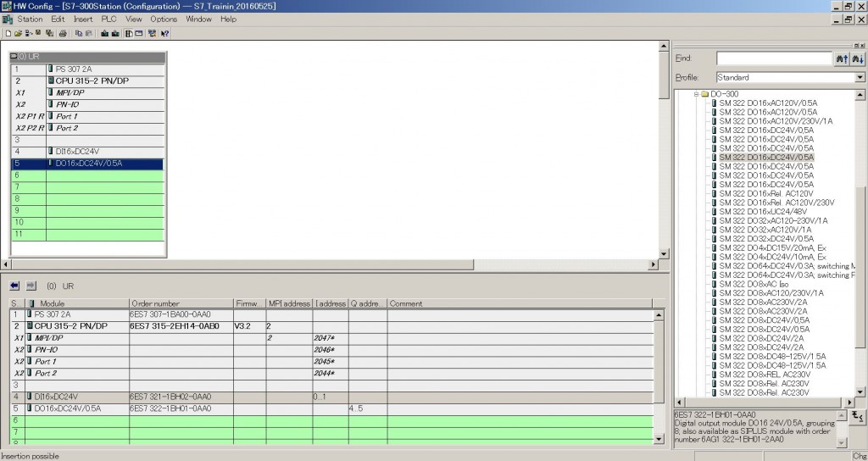Select SM 322 DO16xAC120V/230V/1A in catalog
The width and height of the screenshot is (868, 461).
pyautogui.click(x=776, y=121)
